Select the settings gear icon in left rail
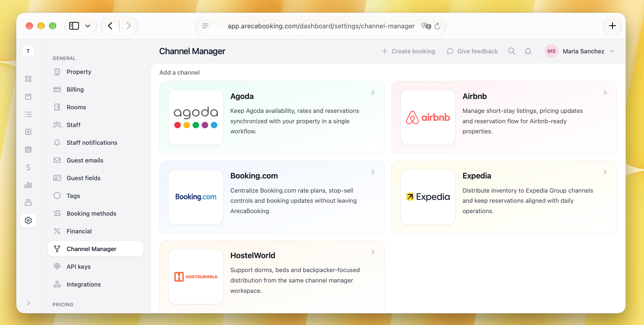644x325 pixels. [x=28, y=220]
